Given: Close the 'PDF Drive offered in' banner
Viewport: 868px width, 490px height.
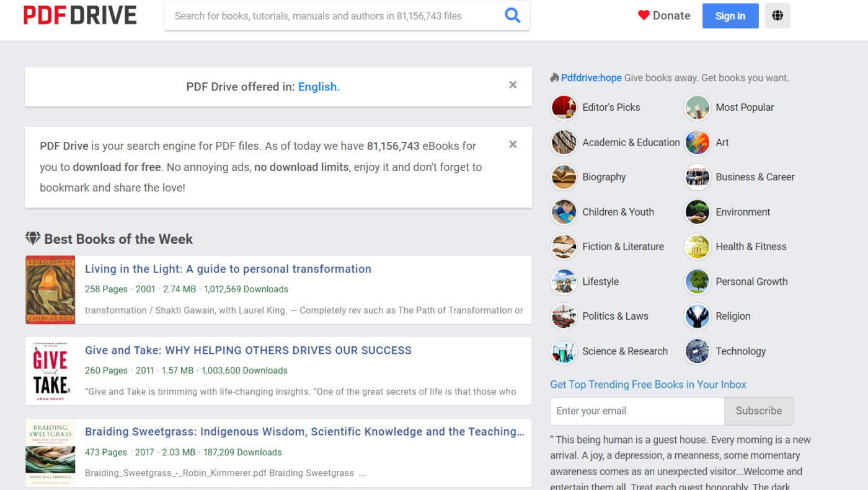Looking at the screenshot, I should [x=513, y=85].
